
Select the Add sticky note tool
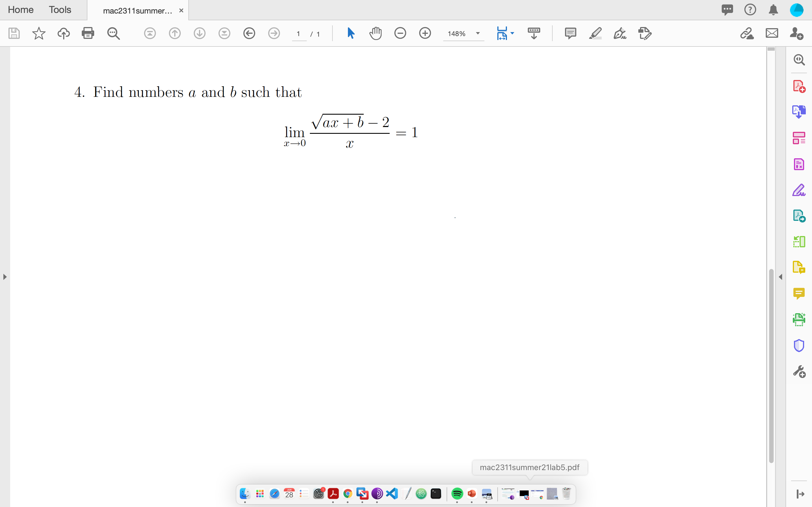click(x=570, y=33)
